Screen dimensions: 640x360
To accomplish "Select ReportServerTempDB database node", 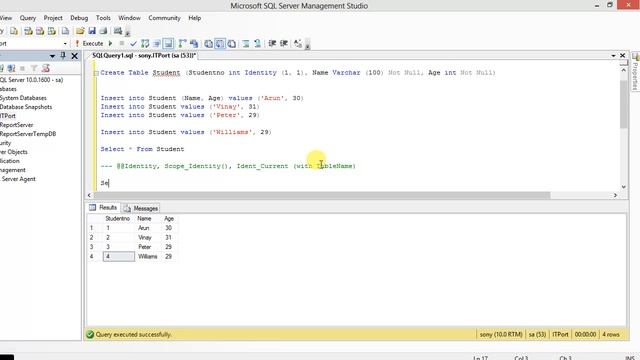I will (28, 134).
